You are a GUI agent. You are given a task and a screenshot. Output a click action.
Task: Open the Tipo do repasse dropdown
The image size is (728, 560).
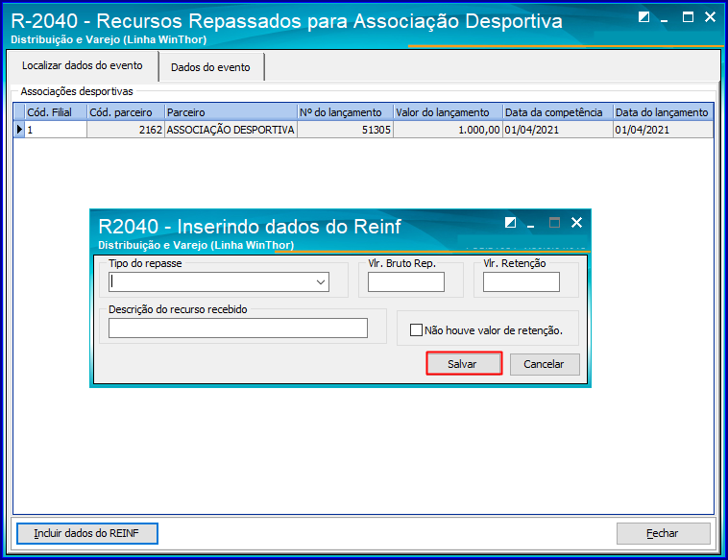[321, 281]
